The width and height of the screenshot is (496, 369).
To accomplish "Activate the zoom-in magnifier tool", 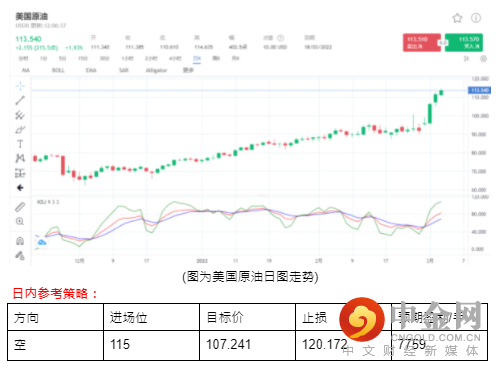I will coord(20,221).
